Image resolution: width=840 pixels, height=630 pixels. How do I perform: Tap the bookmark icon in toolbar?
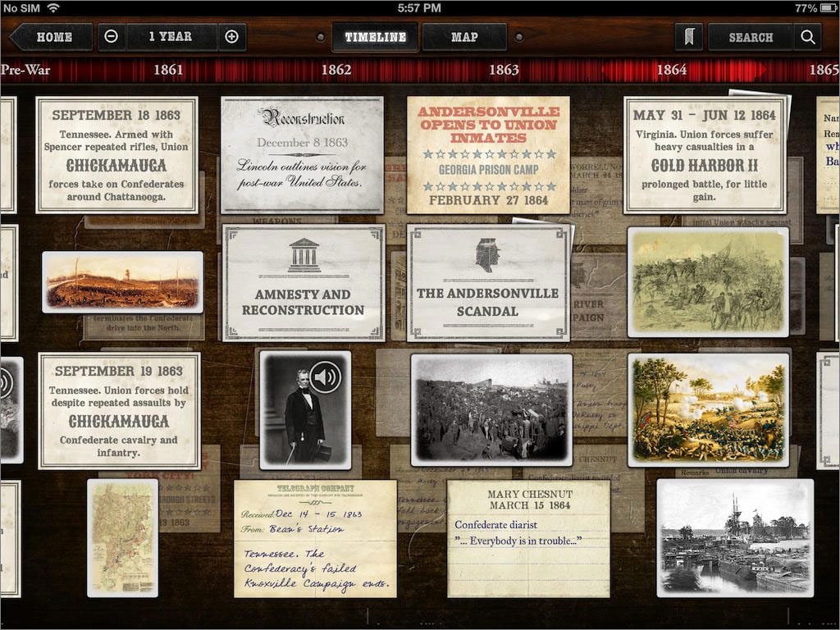pyautogui.click(x=689, y=37)
